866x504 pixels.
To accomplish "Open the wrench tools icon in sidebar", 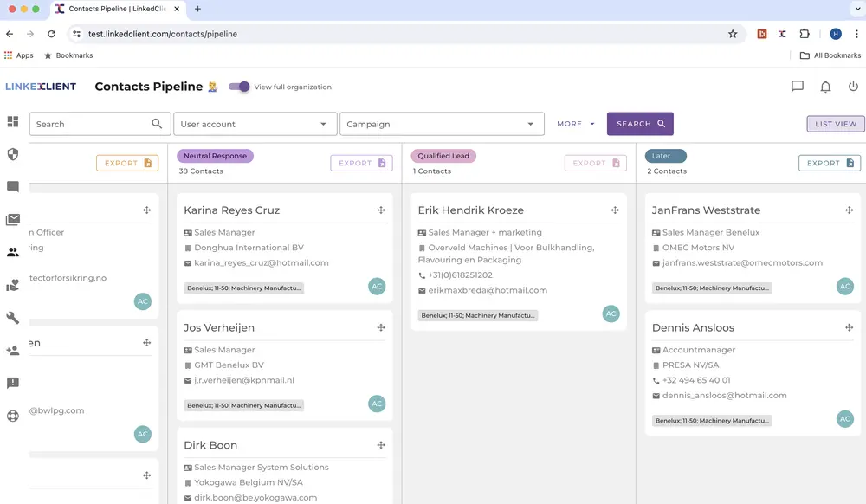I will pyautogui.click(x=13, y=318).
